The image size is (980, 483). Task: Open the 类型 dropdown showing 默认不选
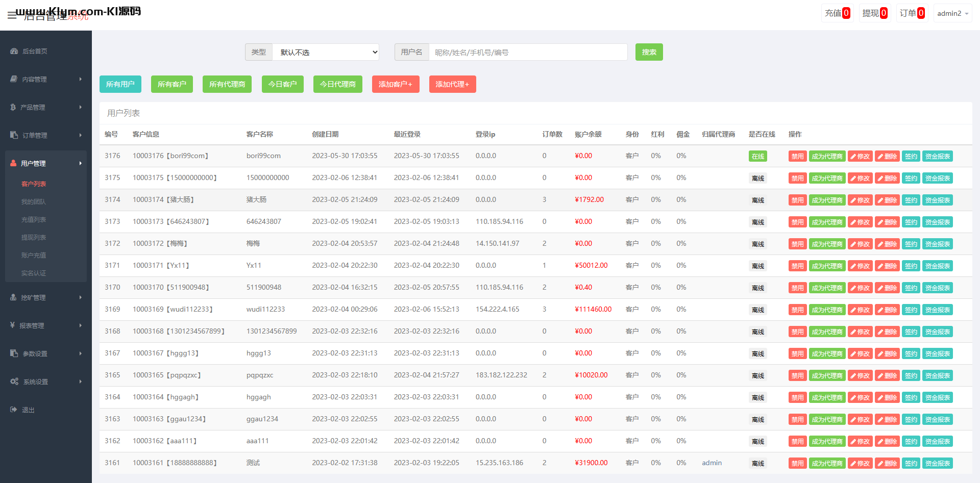click(x=326, y=52)
